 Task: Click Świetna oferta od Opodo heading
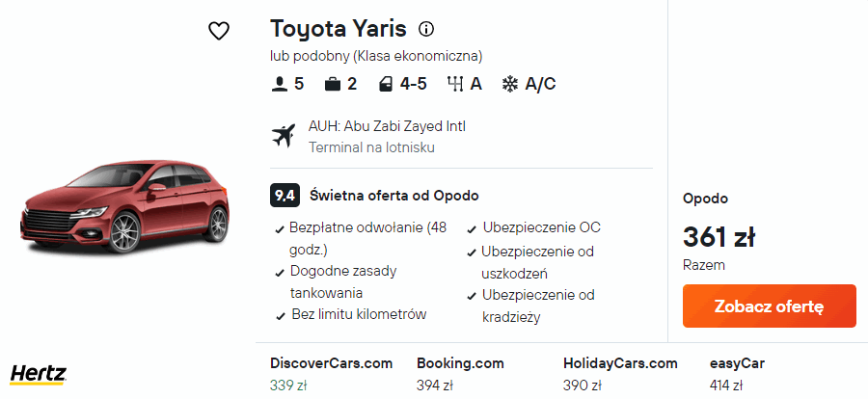393,195
